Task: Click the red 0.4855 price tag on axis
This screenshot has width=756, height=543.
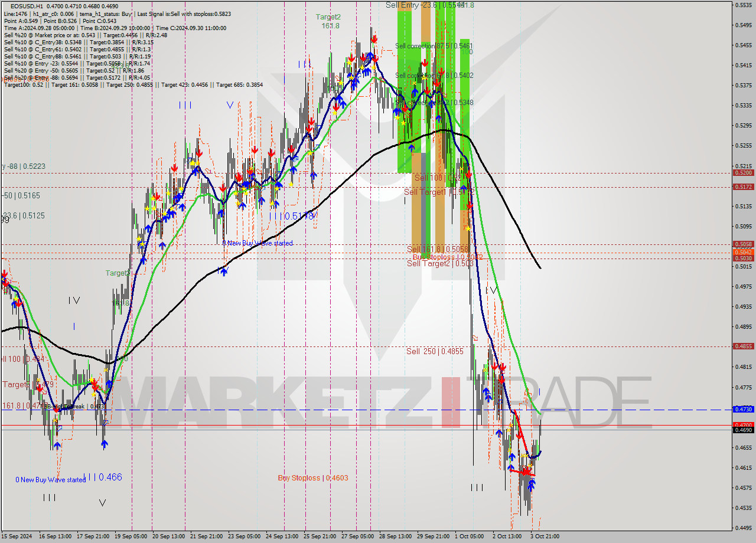Action: click(x=743, y=346)
